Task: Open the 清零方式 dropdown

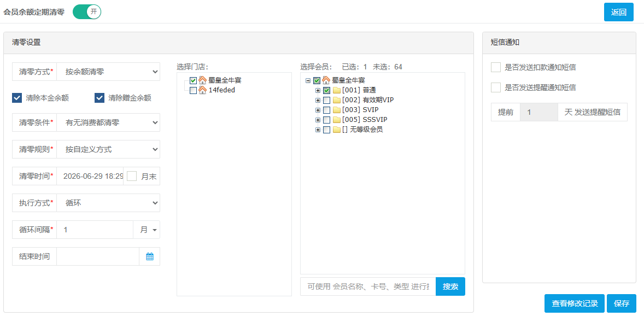Action: (108, 72)
